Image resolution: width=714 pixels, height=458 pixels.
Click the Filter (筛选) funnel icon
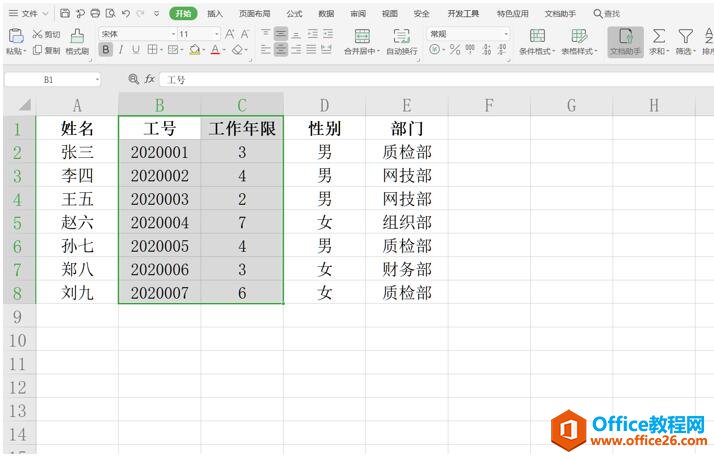685,36
